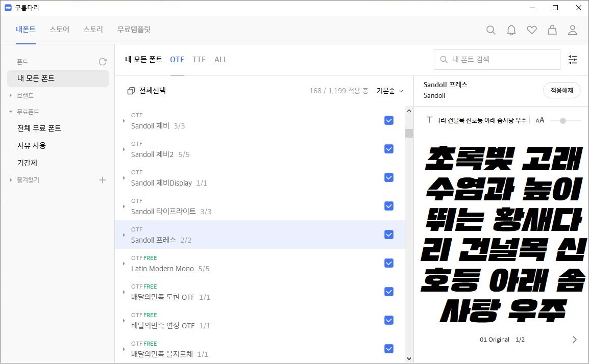Open 전체 무료 폰트 in sidebar
The width and height of the screenshot is (589, 364).
pyautogui.click(x=39, y=128)
